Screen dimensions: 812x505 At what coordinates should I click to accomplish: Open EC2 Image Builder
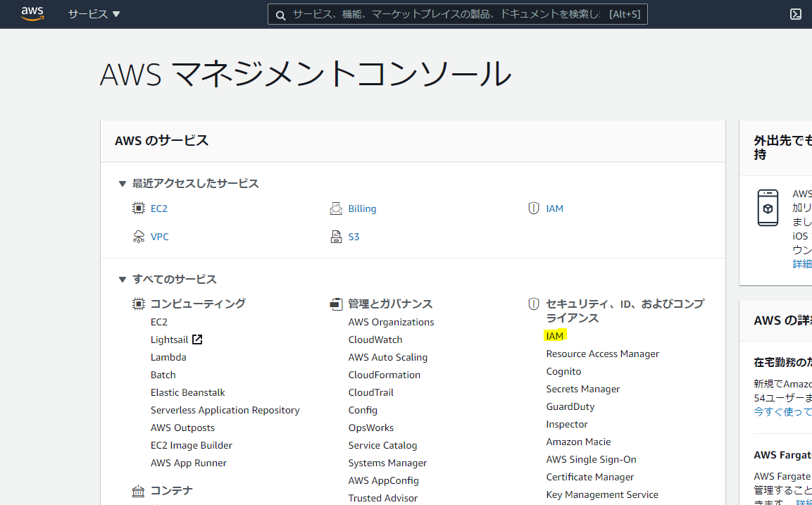pos(192,445)
